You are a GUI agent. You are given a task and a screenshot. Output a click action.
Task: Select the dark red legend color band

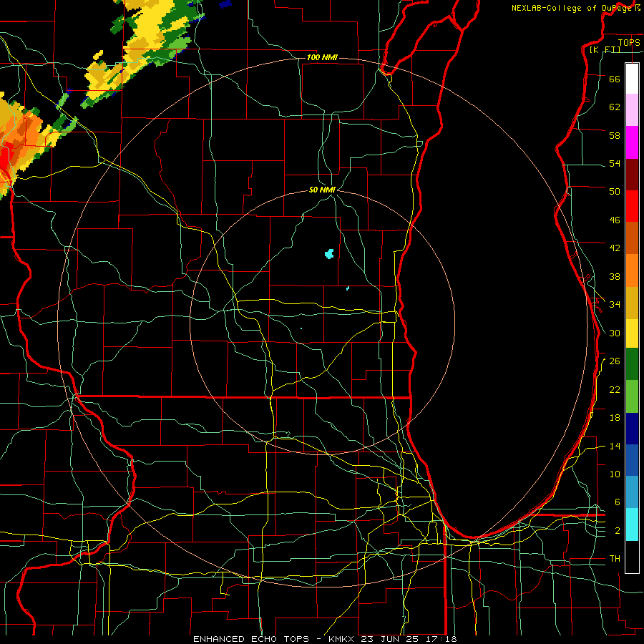(632, 175)
